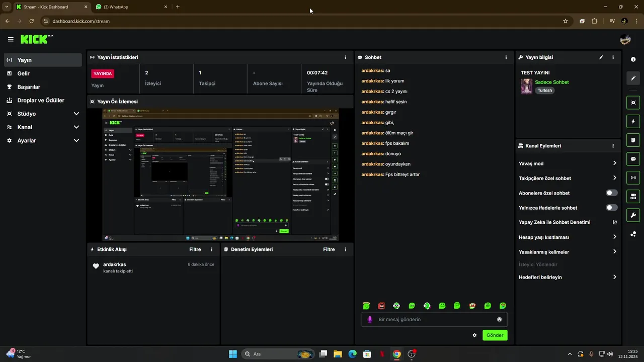
Task: Switch to the WhatsApp browser tab
Action: coord(132,7)
